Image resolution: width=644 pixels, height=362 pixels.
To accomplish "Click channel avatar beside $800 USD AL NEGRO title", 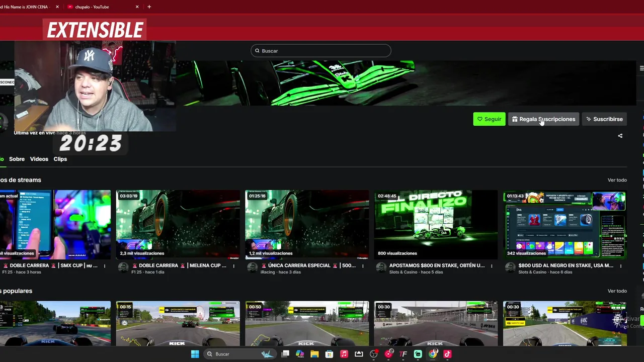I will pyautogui.click(x=511, y=268).
